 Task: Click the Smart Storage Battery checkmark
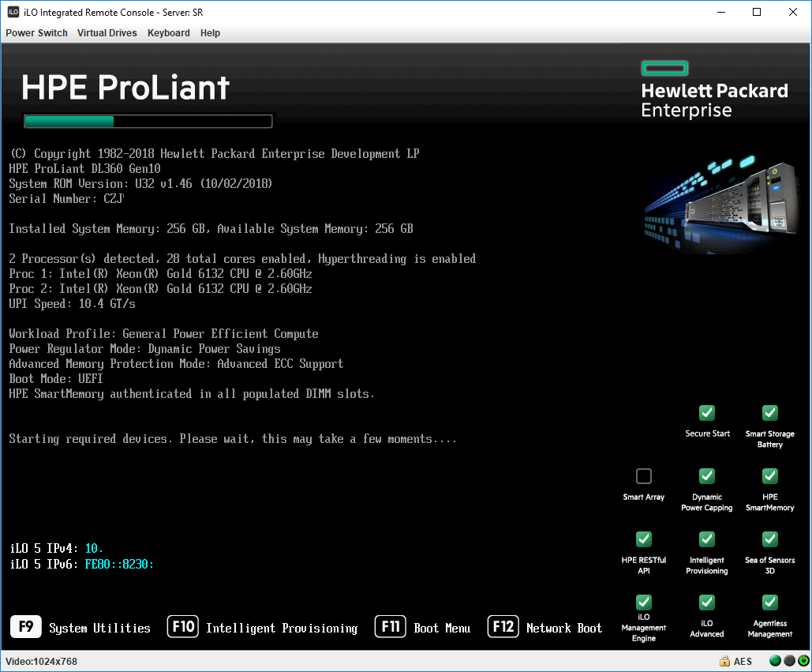tap(770, 413)
